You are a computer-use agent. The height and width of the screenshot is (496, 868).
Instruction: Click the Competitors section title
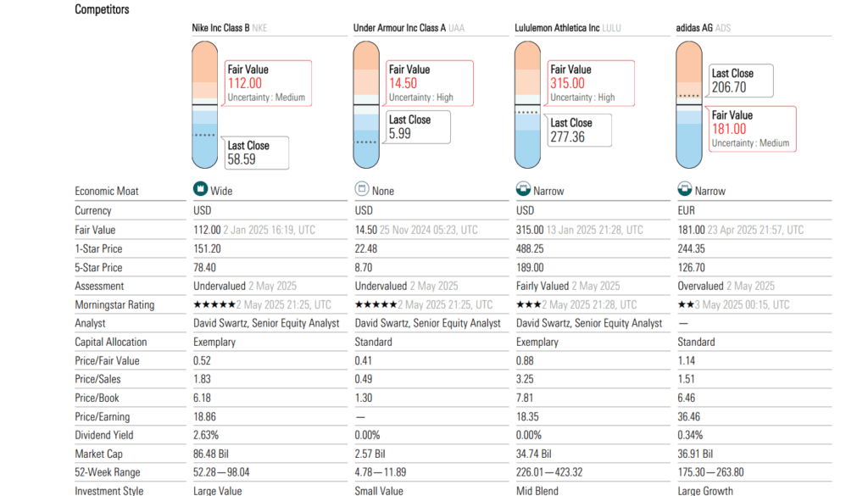(102, 9)
